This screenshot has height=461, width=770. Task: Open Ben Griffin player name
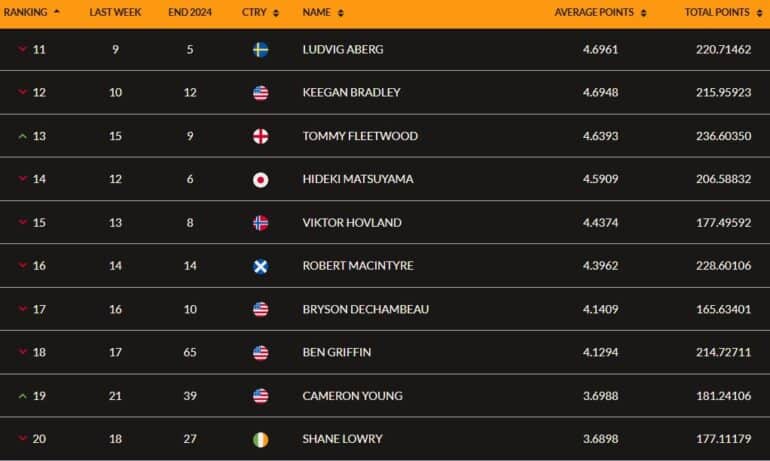click(x=337, y=353)
